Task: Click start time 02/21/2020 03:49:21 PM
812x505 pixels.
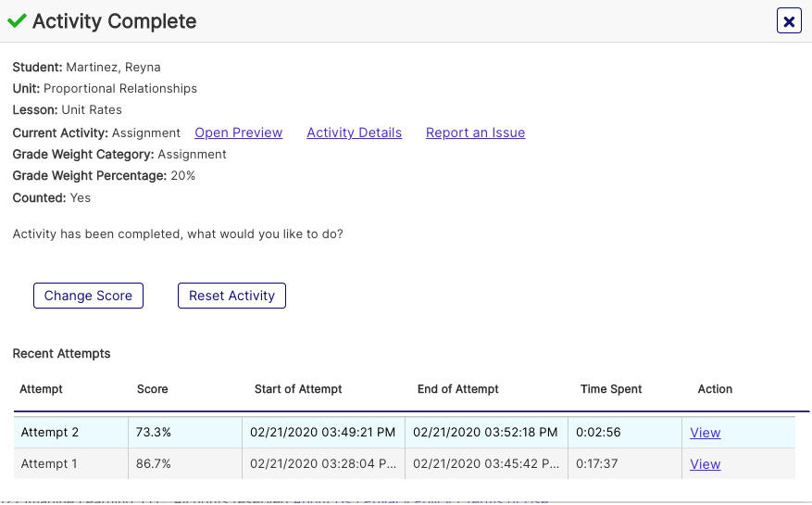Action: [x=322, y=433]
